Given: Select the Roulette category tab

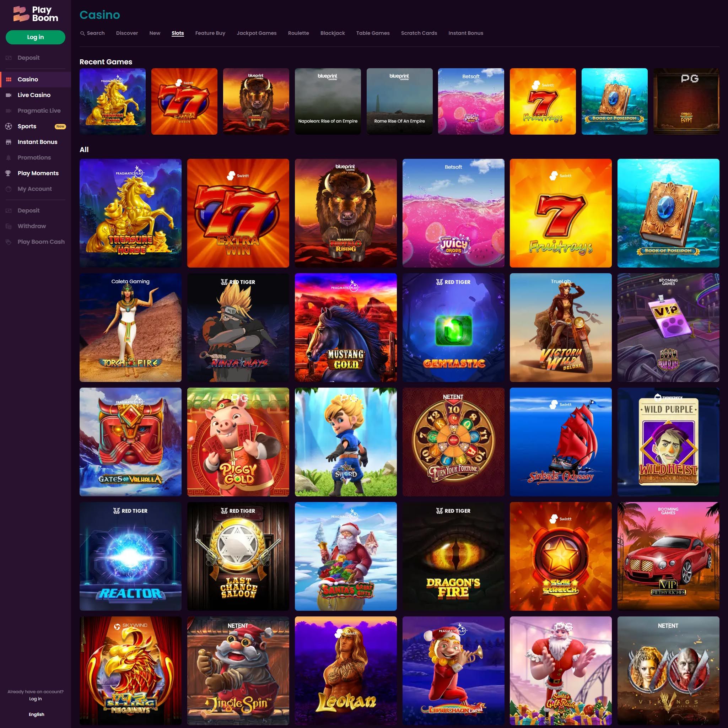Looking at the screenshot, I should (x=298, y=33).
